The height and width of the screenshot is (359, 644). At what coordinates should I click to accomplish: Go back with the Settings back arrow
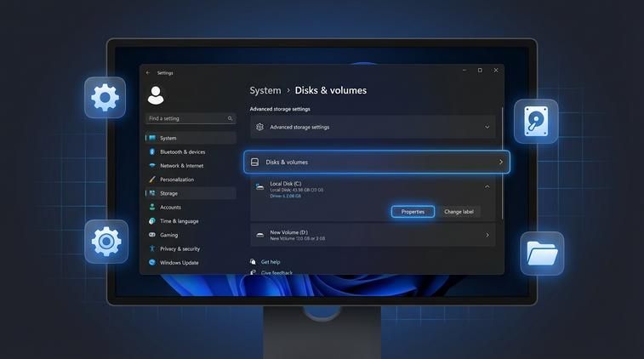[148, 72]
